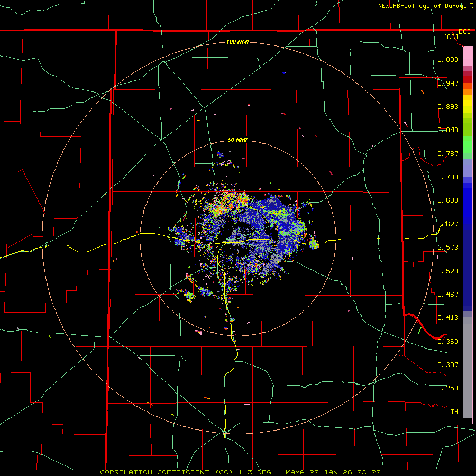Image resolution: width=476 pixels, height=476 pixels.
Task: Click the 100 NMI range ring label
Action: [237, 42]
